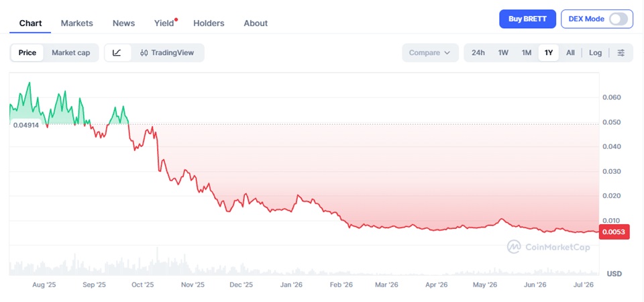Switch chart to Market cap
Screen dimensions: 644x302
[x=70, y=52]
